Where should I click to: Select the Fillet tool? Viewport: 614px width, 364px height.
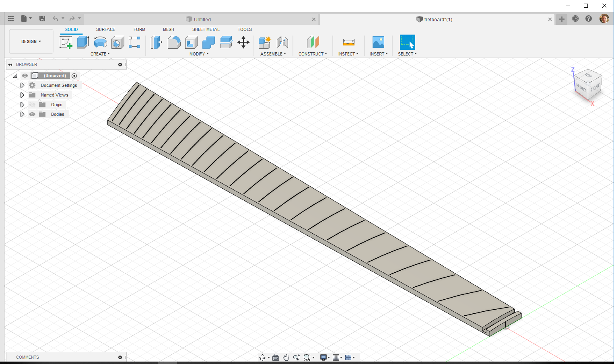coord(174,42)
